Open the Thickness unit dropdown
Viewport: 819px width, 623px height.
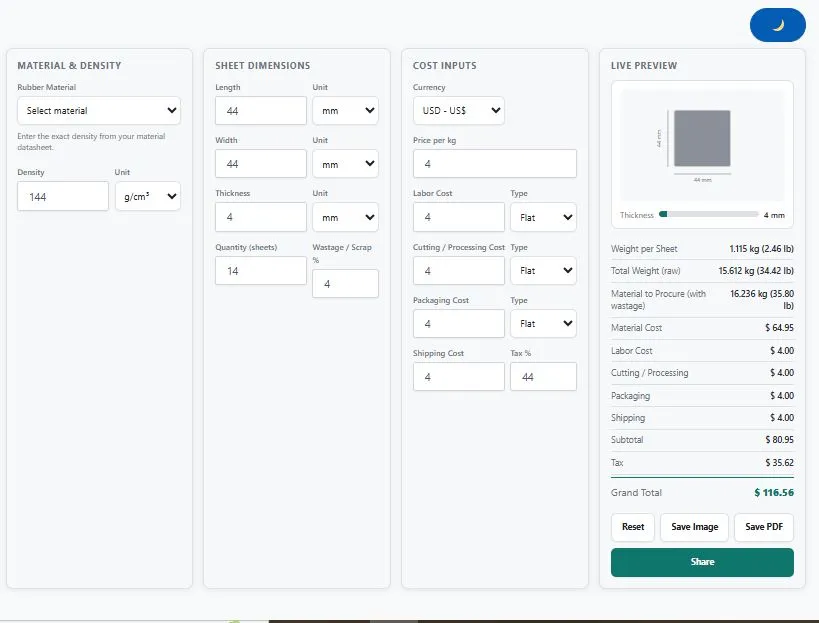(345, 217)
